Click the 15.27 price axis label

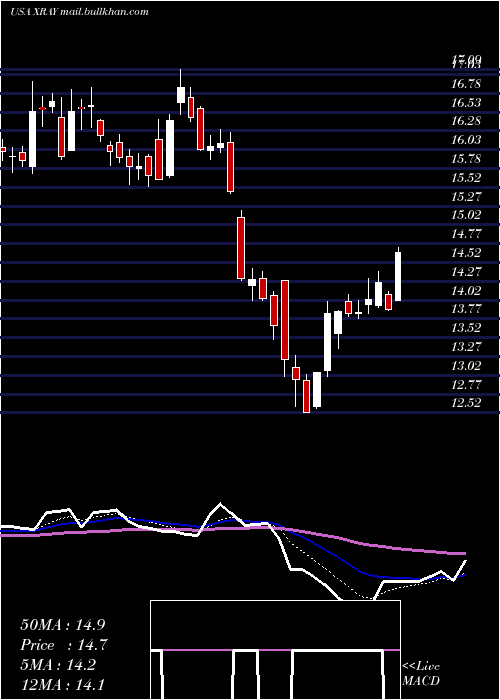466,196
